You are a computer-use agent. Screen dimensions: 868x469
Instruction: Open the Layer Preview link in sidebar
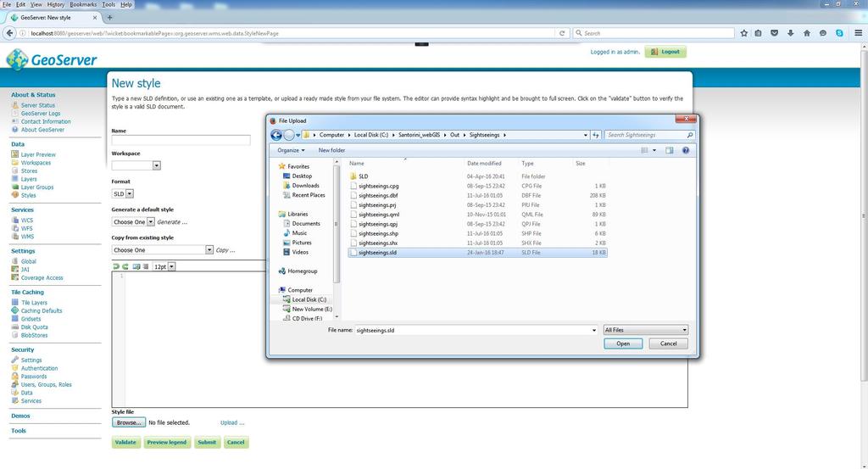point(38,154)
